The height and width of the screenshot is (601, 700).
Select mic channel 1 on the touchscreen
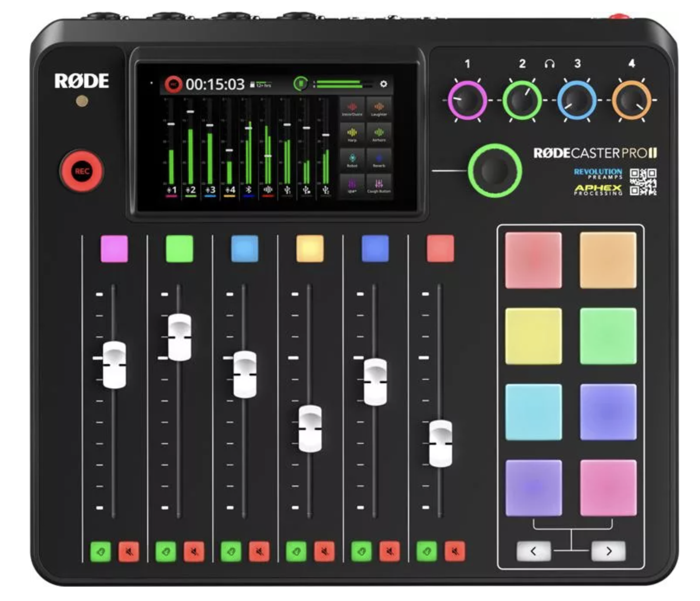pyautogui.click(x=172, y=190)
